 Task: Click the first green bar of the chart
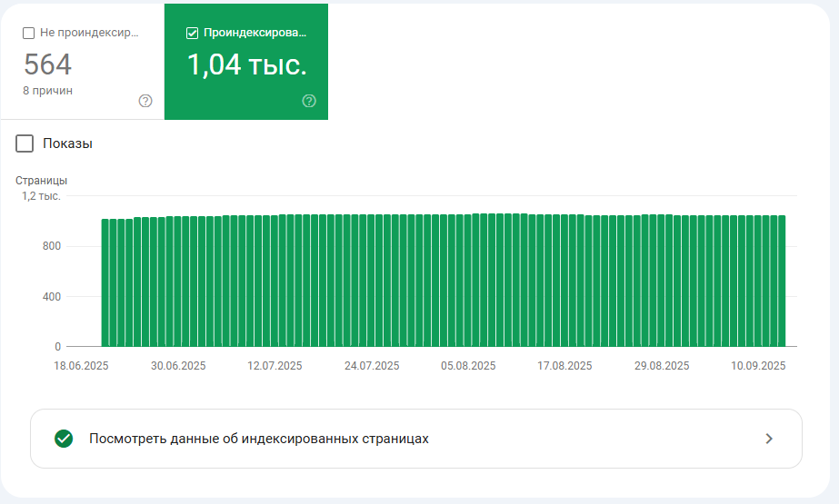click(105, 282)
